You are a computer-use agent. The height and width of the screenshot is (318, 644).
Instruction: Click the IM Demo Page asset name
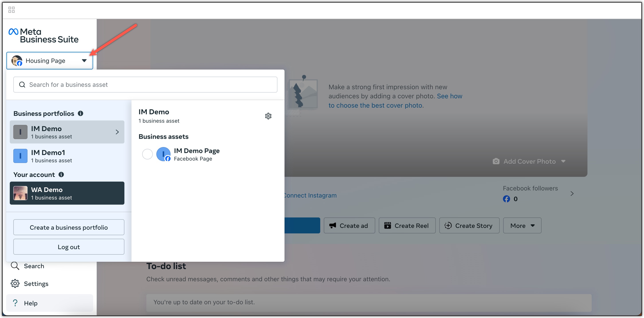197,151
